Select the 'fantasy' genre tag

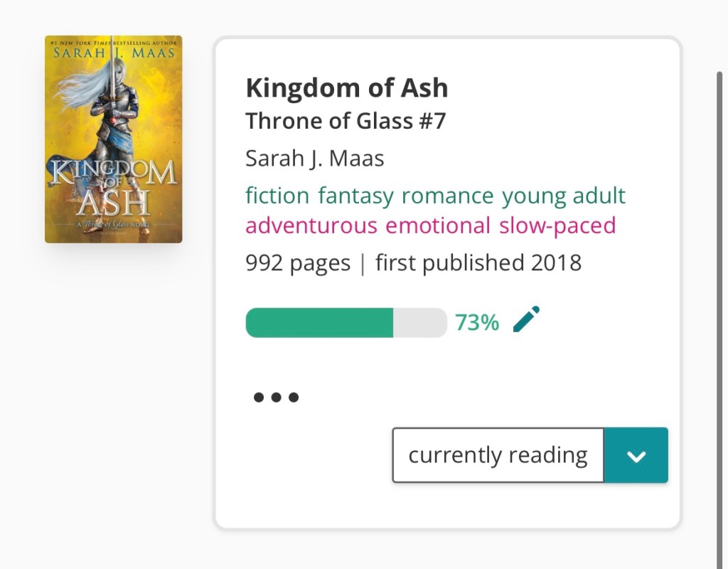[356, 195]
